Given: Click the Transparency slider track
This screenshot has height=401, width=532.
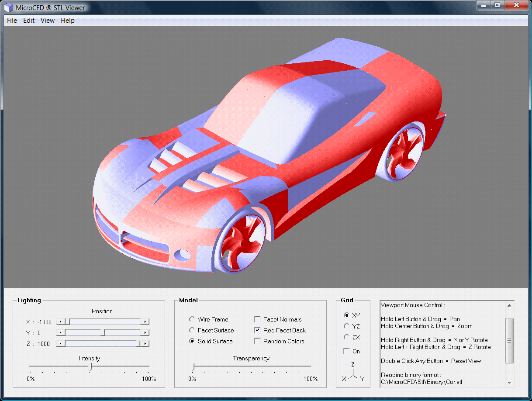Looking at the screenshot, I should pos(252,366).
